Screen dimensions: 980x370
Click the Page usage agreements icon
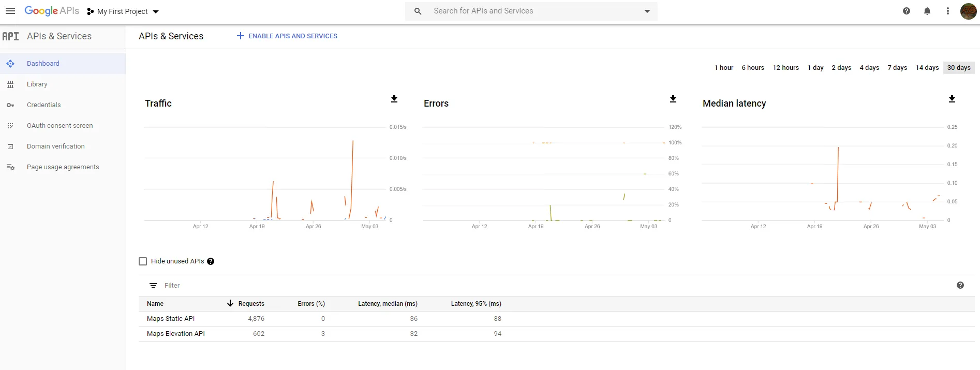[x=10, y=167]
